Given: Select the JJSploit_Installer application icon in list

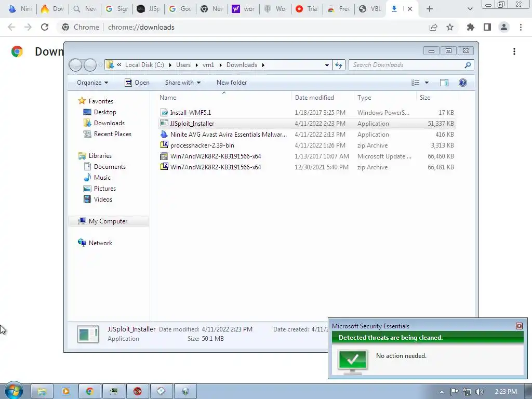Looking at the screenshot, I should [x=164, y=124].
